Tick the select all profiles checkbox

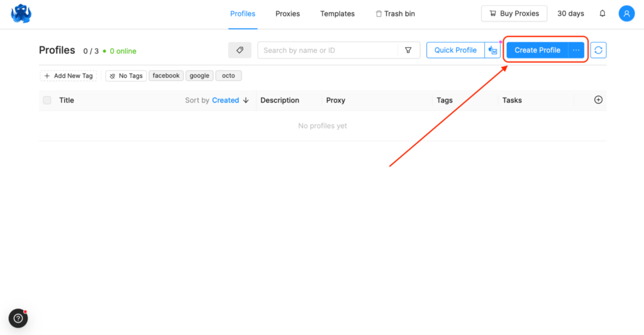click(x=47, y=100)
